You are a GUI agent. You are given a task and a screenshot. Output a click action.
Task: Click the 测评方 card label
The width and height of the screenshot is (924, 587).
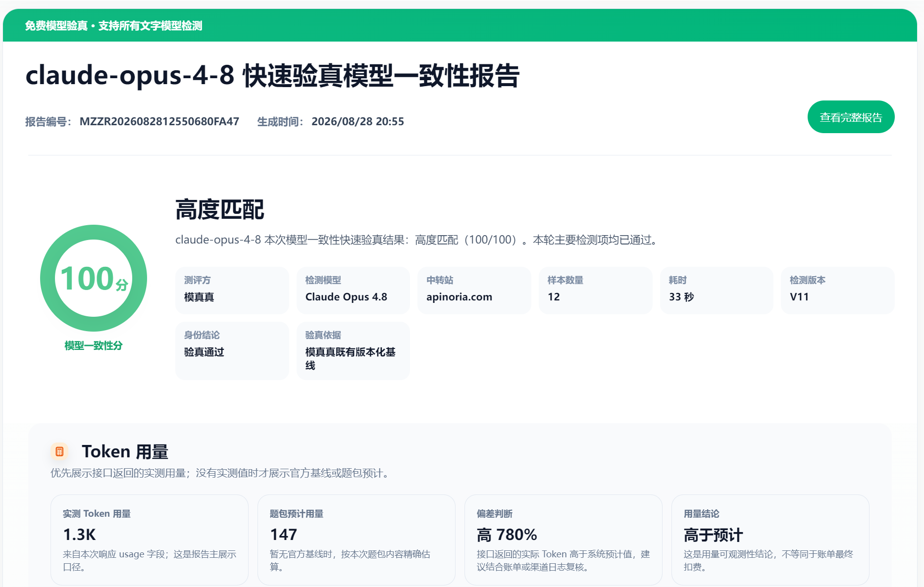pos(198,280)
